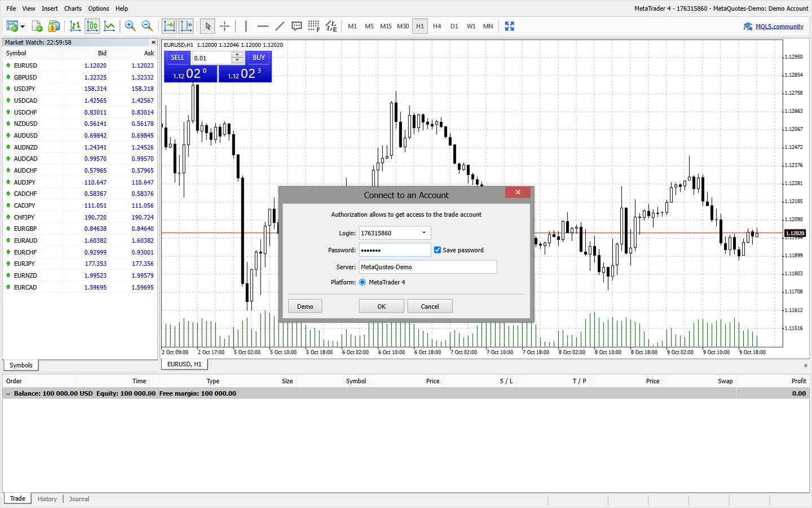Open the Login account dropdown
The width and height of the screenshot is (812, 508).
coord(424,233)
